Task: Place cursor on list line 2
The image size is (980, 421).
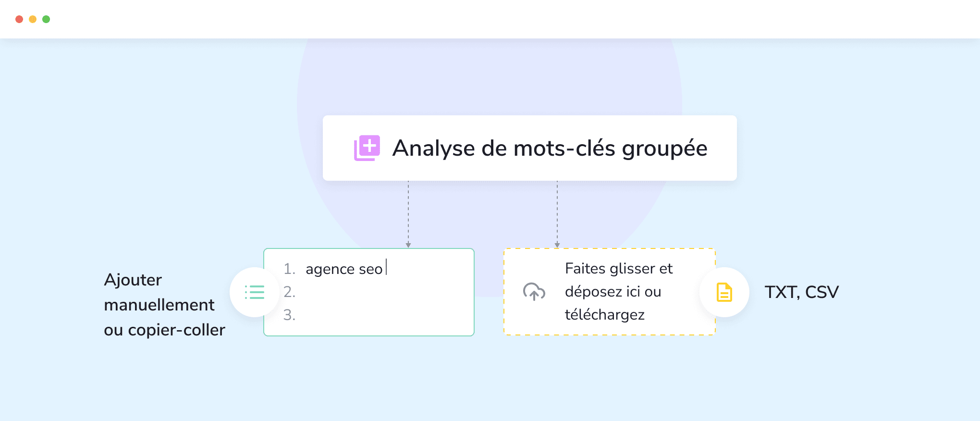Action: (x=369, y=292)
